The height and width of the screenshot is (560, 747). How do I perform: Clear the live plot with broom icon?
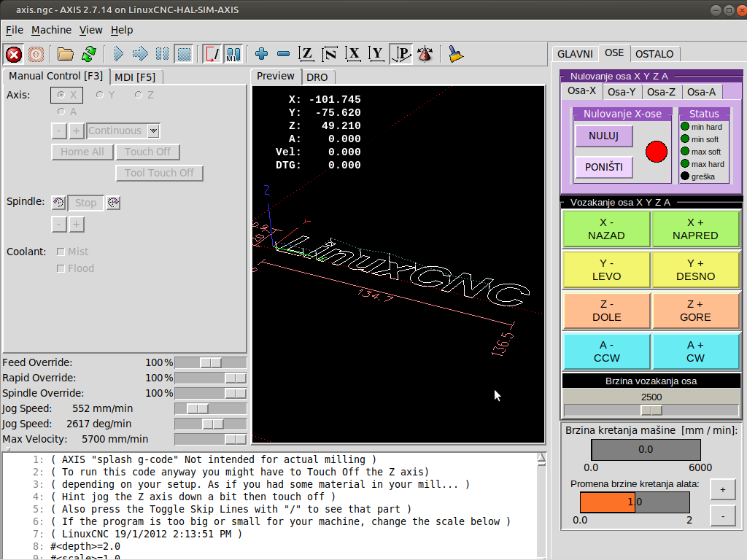[455, 54]
